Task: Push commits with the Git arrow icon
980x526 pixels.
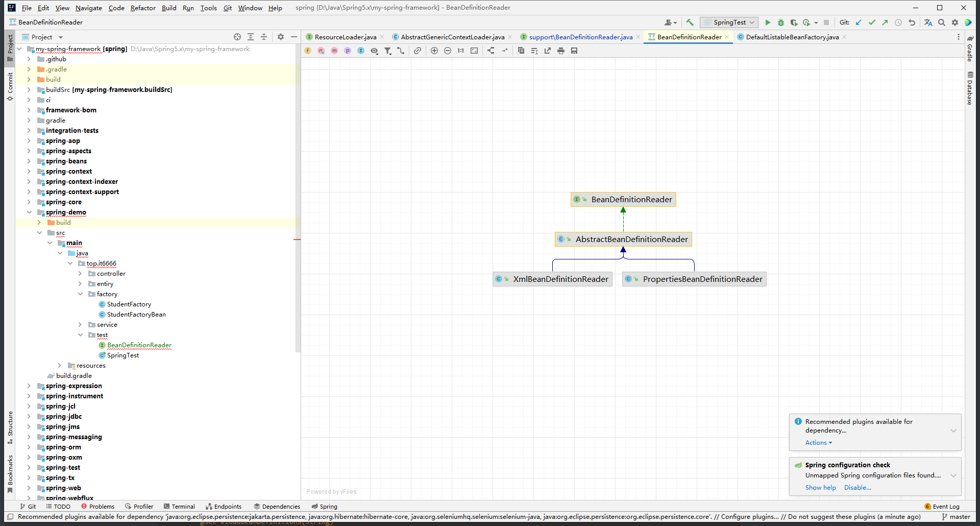Action: pos(885,22)
